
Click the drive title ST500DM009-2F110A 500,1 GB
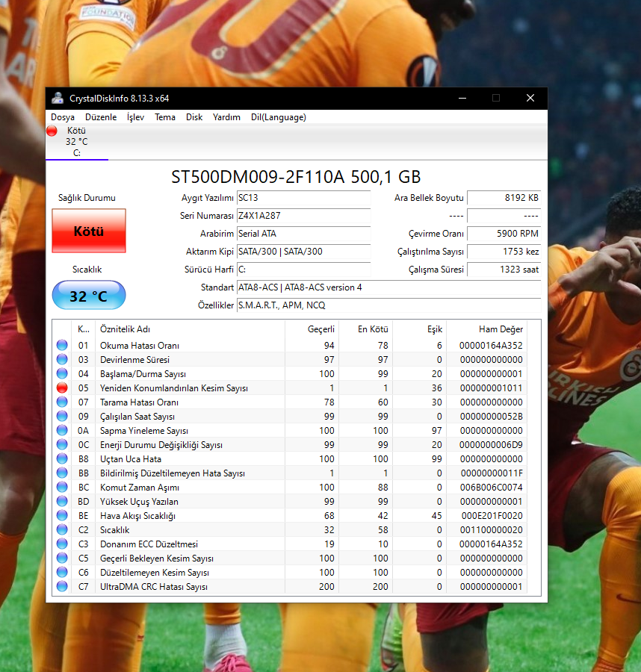tap(296, 176)
